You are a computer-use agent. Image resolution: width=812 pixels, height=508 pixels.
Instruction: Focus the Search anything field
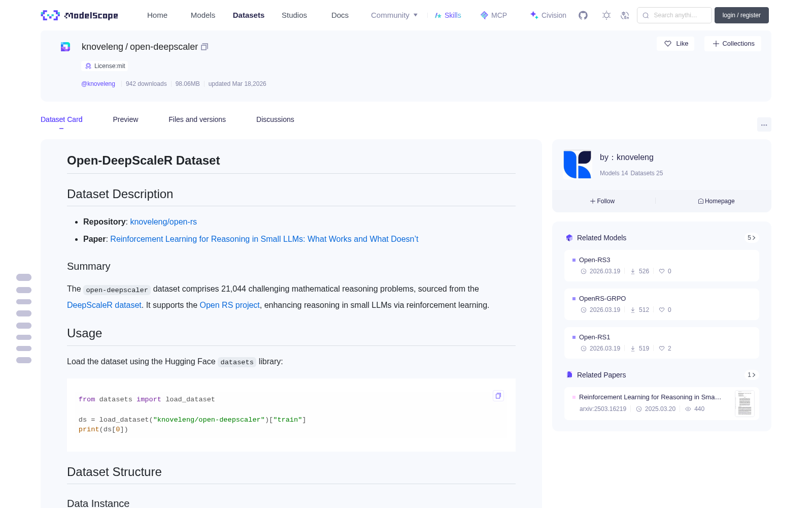tap(674, 15)
